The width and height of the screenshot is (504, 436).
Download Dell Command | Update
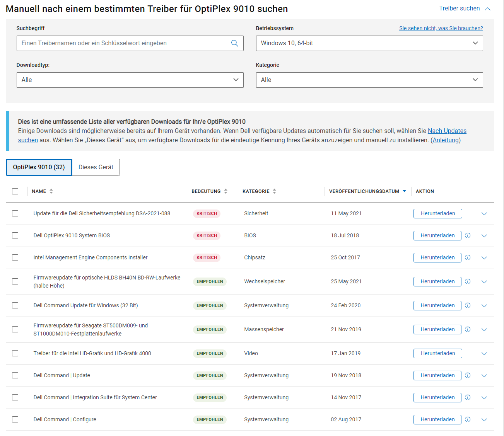437,375
